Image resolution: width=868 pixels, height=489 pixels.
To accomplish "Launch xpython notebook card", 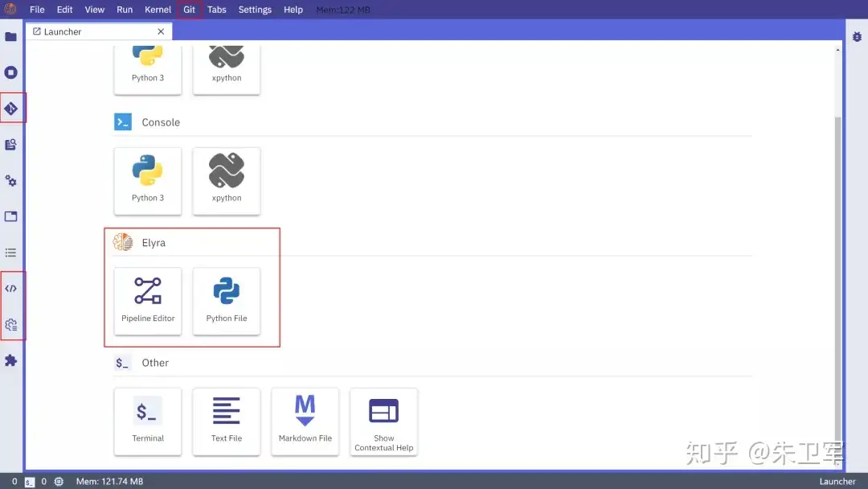I will click(227, 68).
